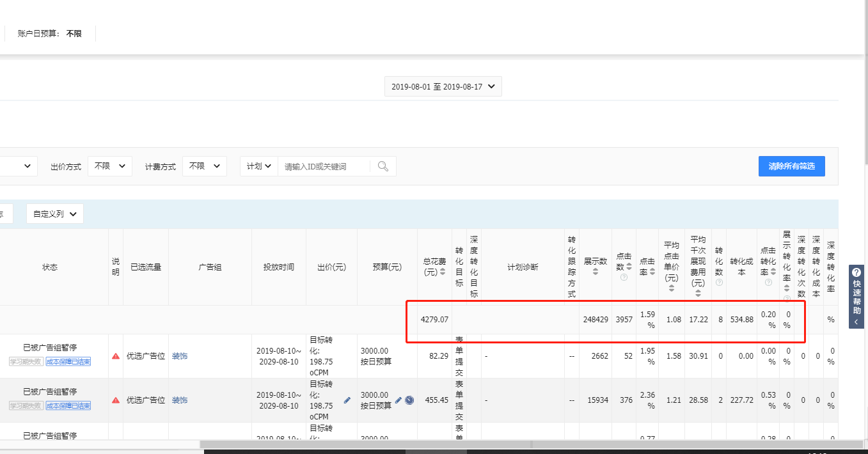Viewport: 868px width, 454px height.
Task: Expand the 计费方式 dropdown
Action: pyautogui.click(x=205, y=166)
